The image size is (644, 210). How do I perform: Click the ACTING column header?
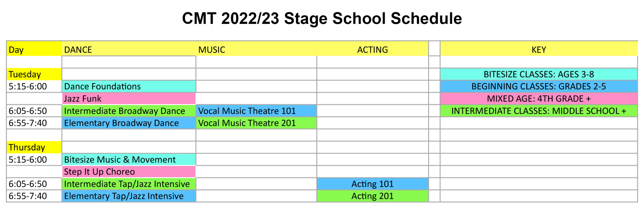(x=373, y=50)
